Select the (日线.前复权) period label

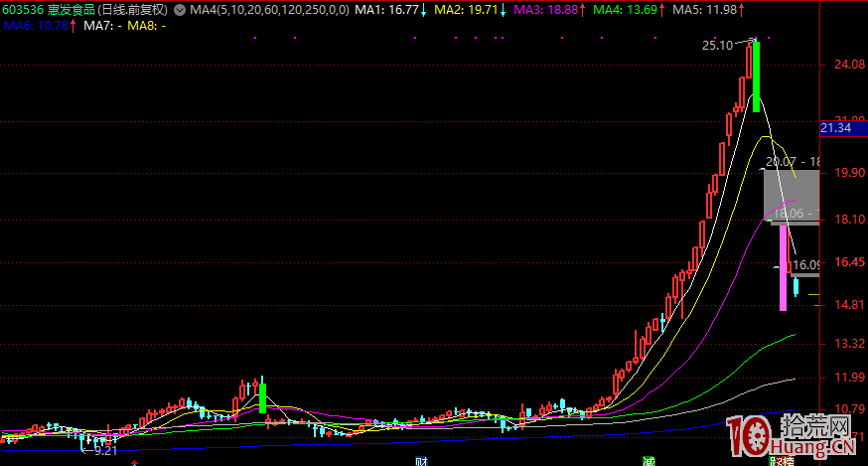[132, 10]
